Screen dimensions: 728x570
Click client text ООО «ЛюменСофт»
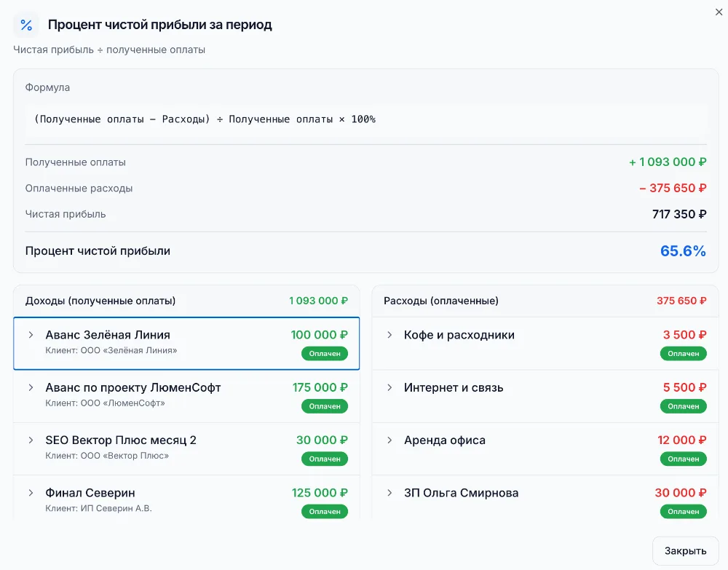[122, 403]
